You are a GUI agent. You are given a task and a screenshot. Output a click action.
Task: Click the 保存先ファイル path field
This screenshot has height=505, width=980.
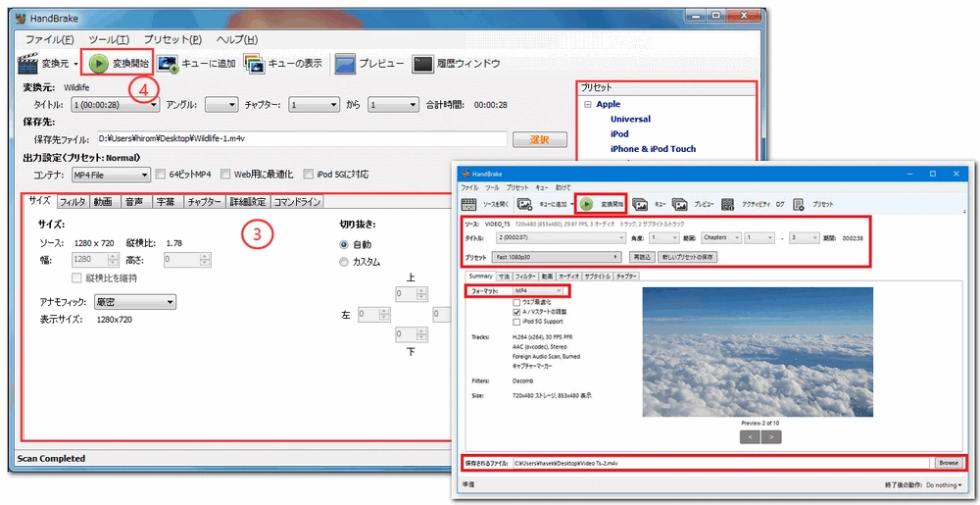300,138
